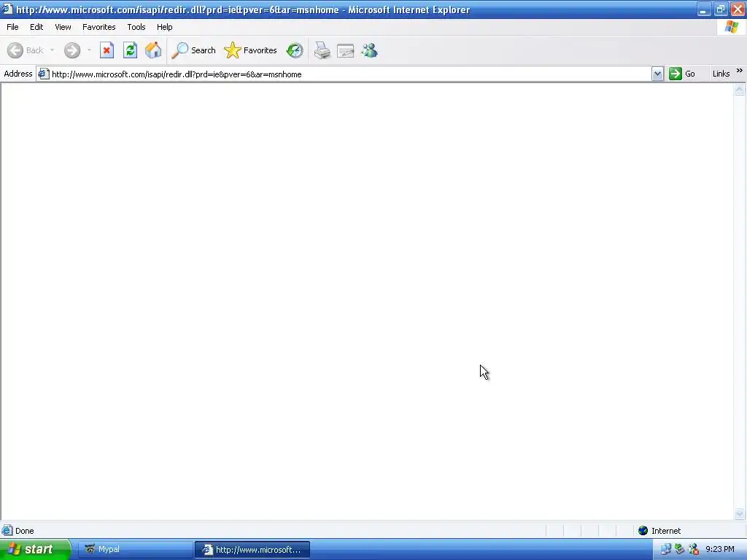Launch the Messenger toolbar icon
The height and width of the screenshot is (560, 747).
point(369,50)
